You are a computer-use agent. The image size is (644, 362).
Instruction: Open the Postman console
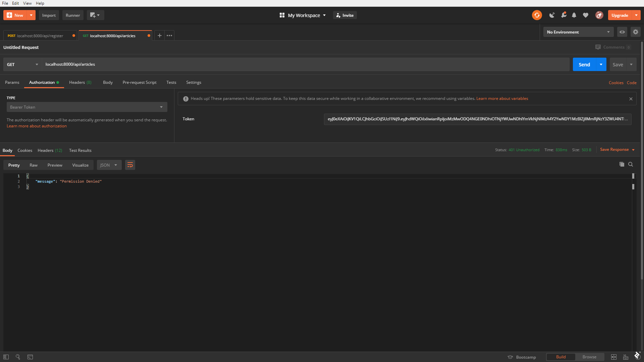tap(30, 357)
